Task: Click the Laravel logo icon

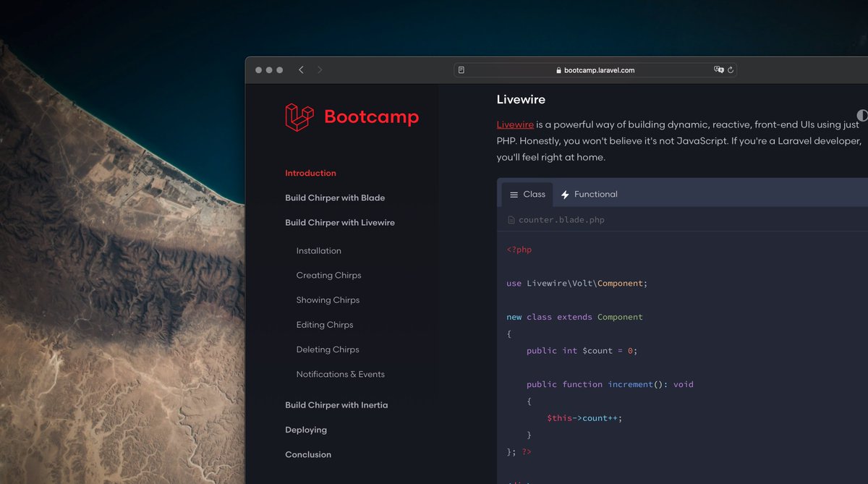Action: click(x=299, y=116)
